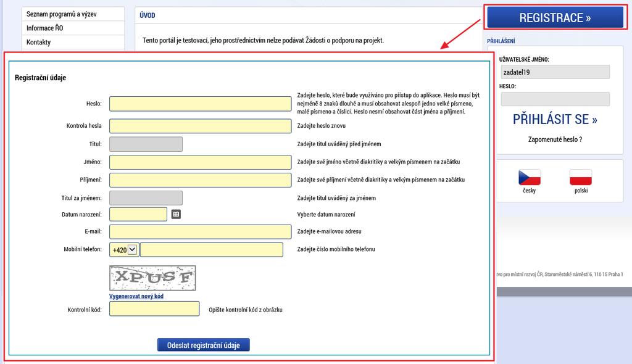
Task: Focus the Titul input field
Action: (146, 144)
